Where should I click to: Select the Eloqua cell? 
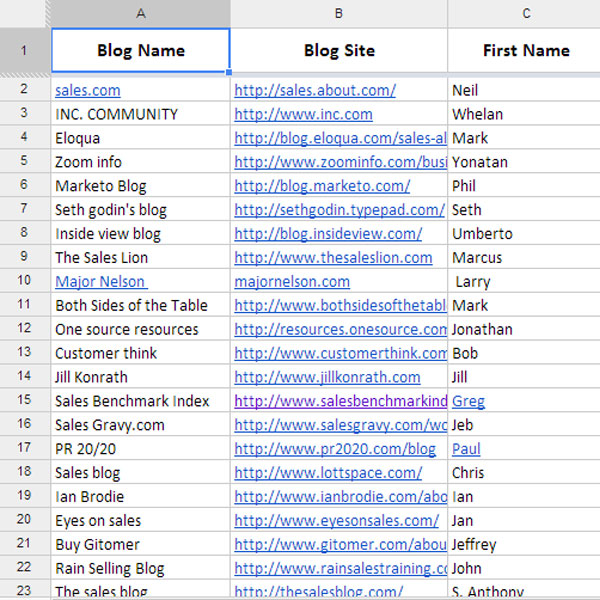[x=140, y=138]
